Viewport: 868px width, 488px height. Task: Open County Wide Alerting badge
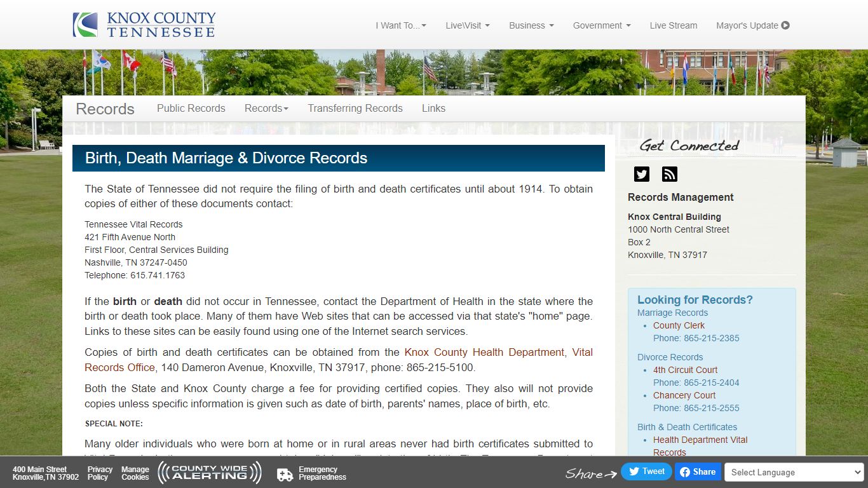pos(210,472)
